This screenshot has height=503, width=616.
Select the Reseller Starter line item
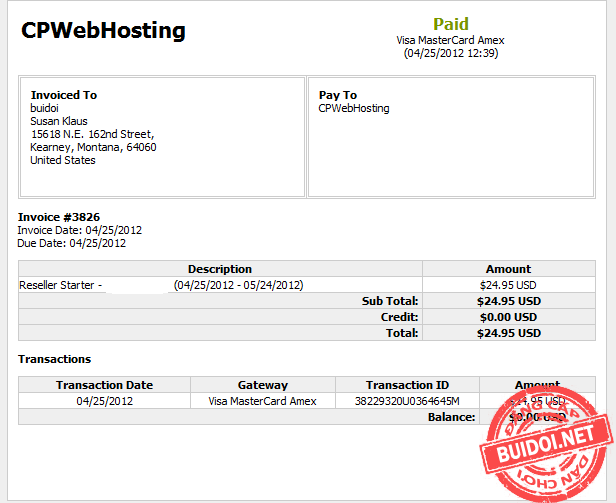click(61, 285)
